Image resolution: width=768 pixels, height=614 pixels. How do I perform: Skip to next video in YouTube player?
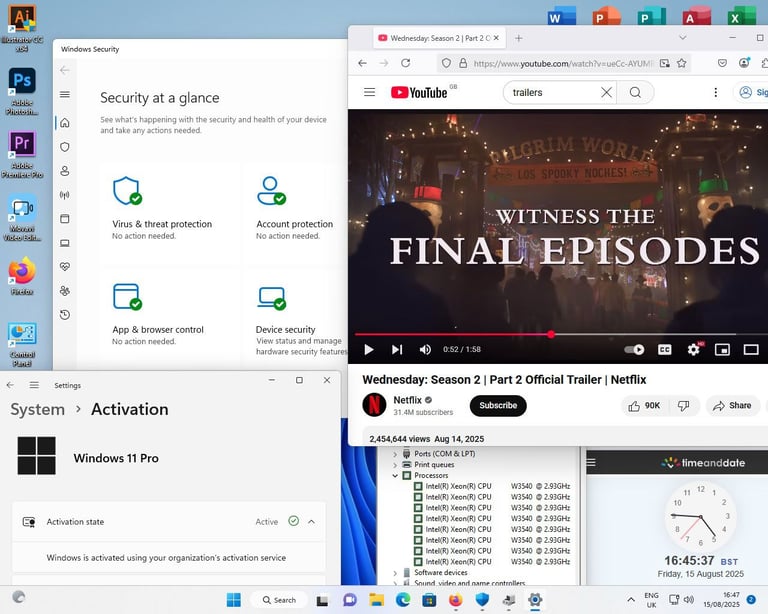tap(397, 349)
